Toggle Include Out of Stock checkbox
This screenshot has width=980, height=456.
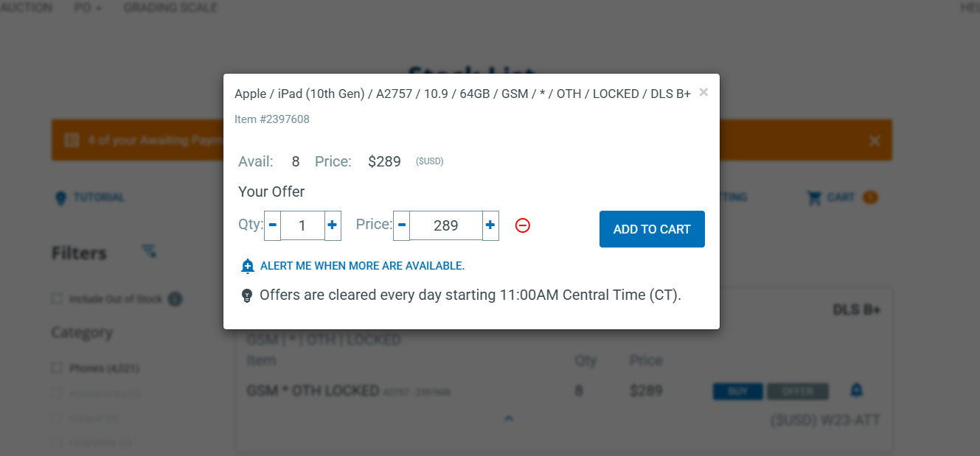(x=57, y=299)
